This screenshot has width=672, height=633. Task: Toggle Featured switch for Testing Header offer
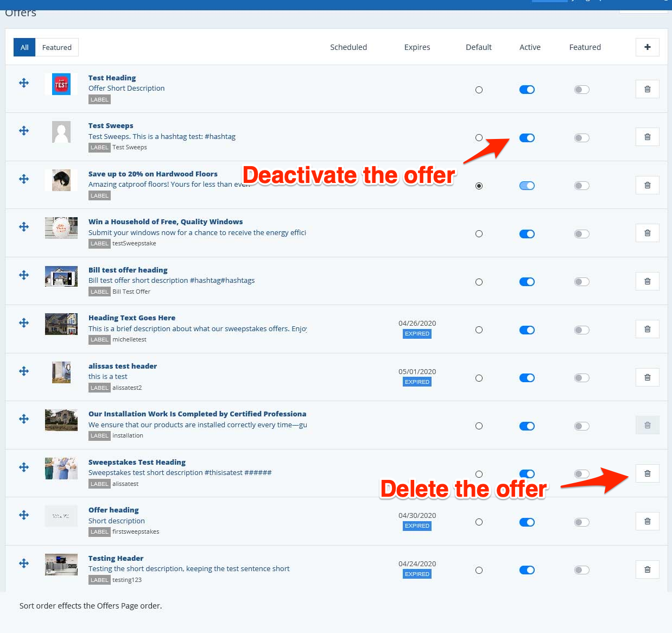581,570
